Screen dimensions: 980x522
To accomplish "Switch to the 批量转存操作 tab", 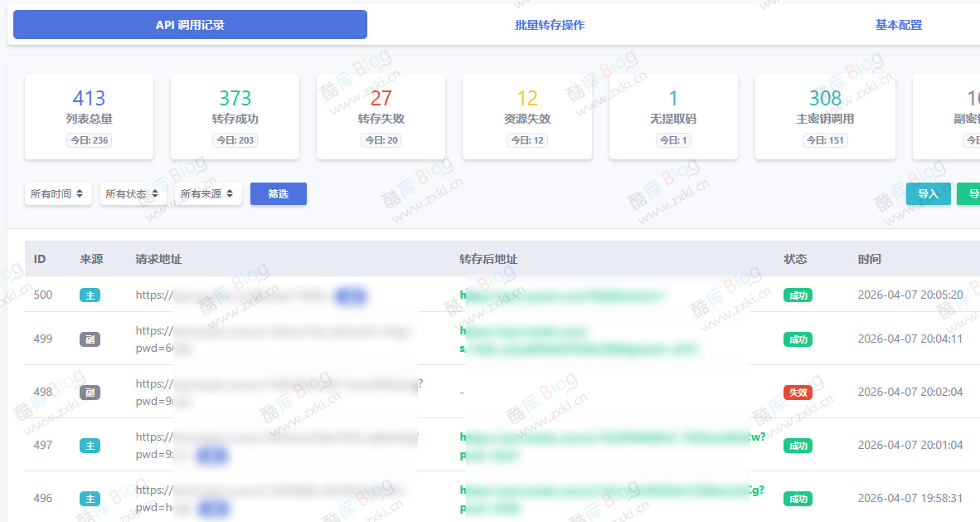I will (x=549, y=25).
